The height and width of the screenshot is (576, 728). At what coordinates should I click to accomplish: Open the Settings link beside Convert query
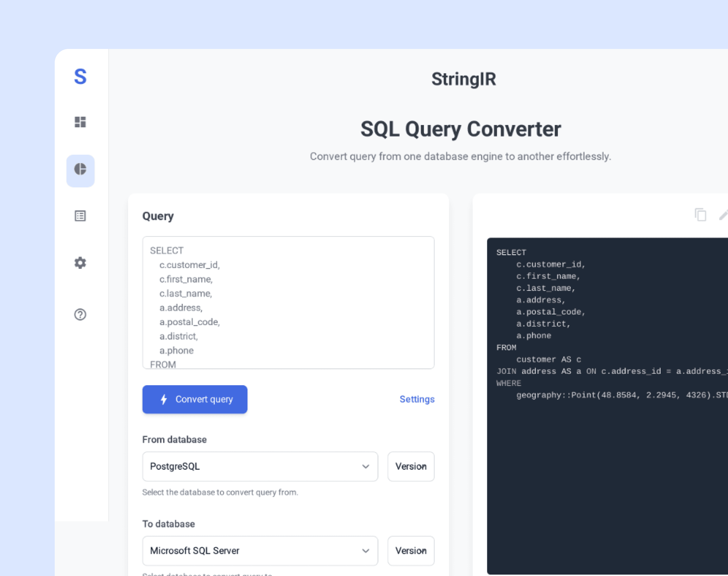tap(417, 399)
